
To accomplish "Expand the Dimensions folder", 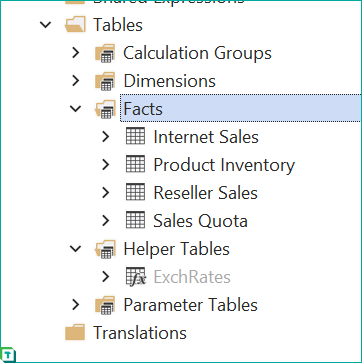I will [x=76, y=81].
